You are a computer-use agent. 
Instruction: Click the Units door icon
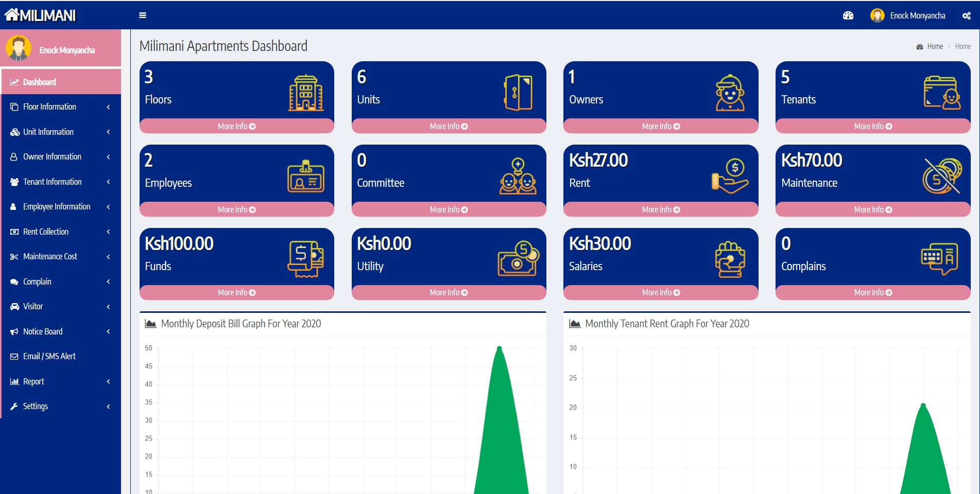518,93
